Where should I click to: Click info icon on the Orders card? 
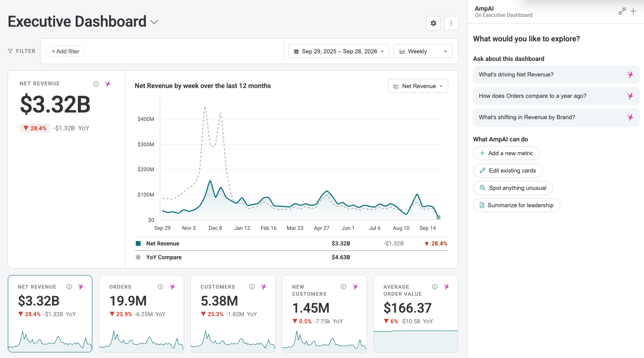click(x=161, y=287)
